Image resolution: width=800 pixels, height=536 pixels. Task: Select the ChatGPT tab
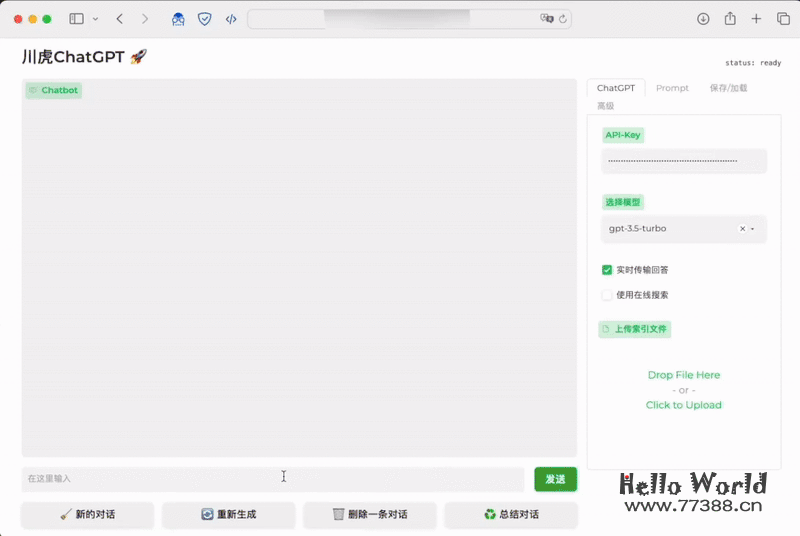pyautogui.click(x=616, y=88)
